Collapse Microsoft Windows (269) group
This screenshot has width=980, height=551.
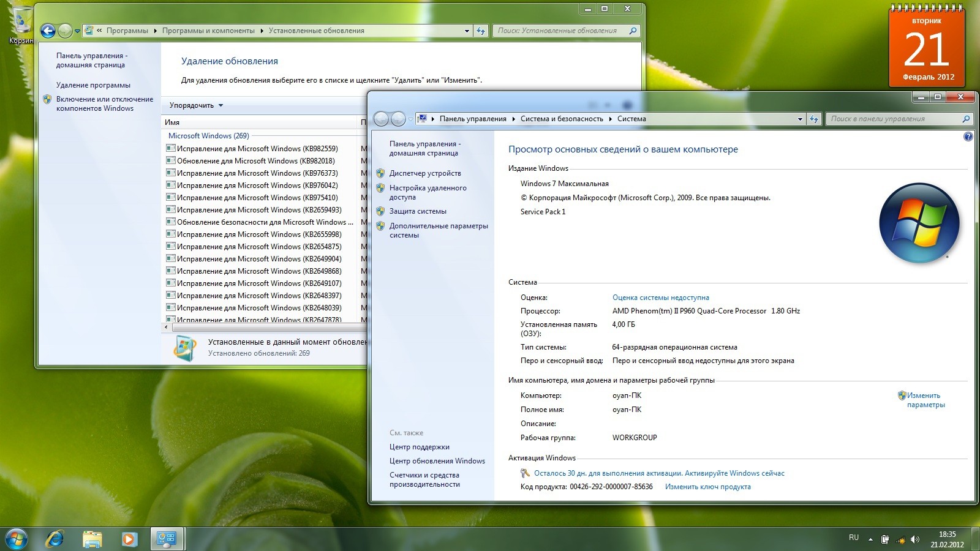(208, 136)
